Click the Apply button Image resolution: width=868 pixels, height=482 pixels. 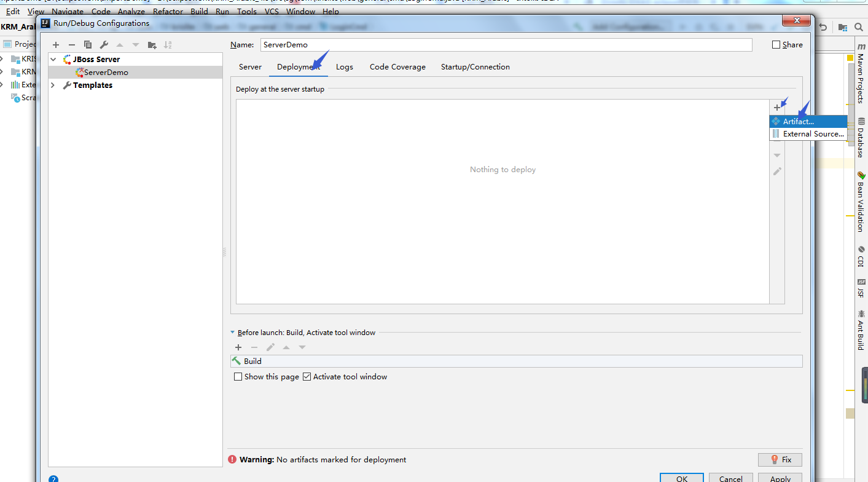[780, 478]
